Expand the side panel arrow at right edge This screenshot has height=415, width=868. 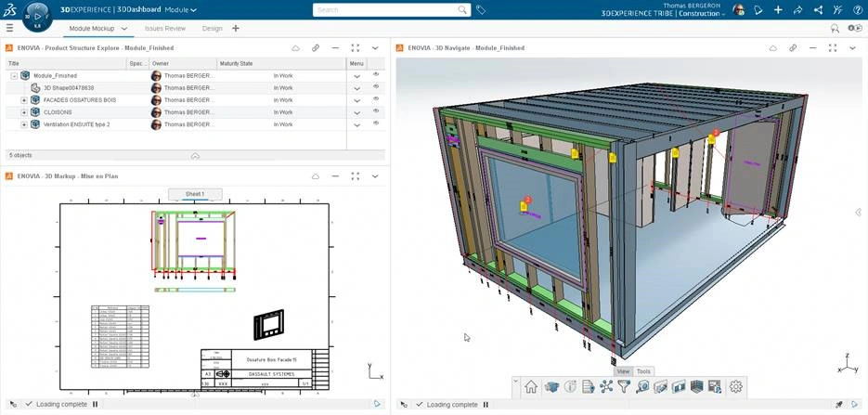[858, 212]
